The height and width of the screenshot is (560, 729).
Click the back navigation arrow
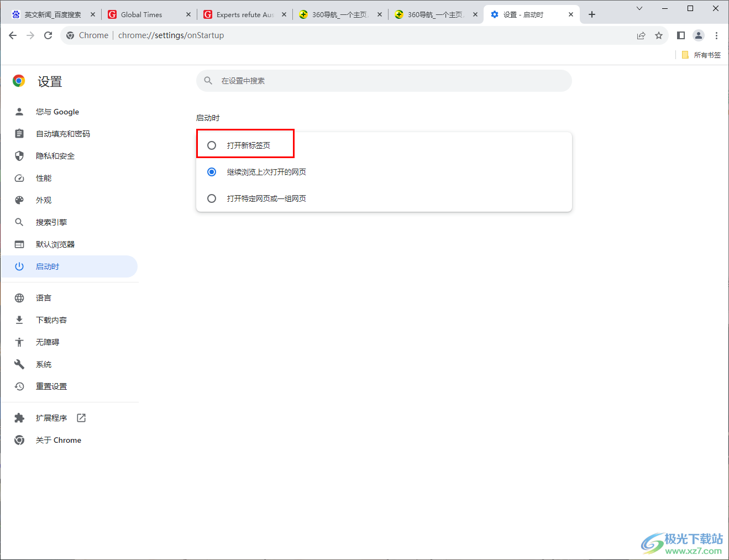(13, 35)
